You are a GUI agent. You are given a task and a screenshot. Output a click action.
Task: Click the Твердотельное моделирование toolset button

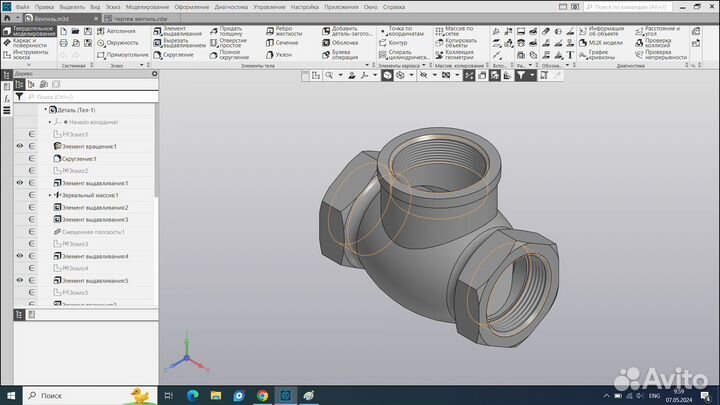(x=28, y=31)
